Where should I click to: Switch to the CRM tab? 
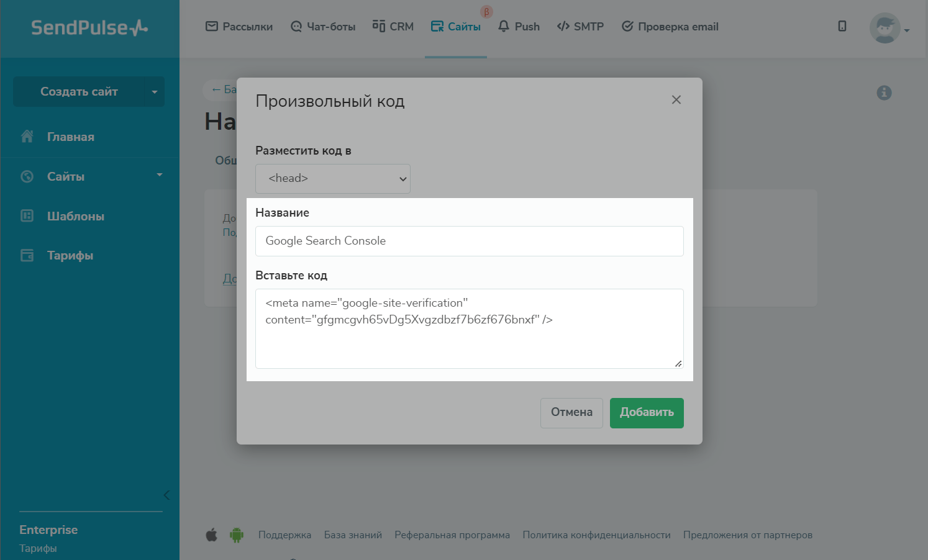click(x=393, y=27)
